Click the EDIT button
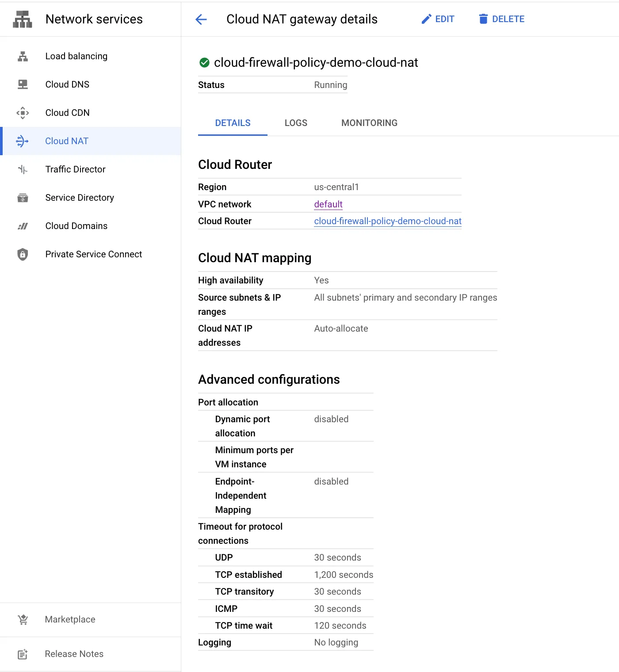 point(438,19)
